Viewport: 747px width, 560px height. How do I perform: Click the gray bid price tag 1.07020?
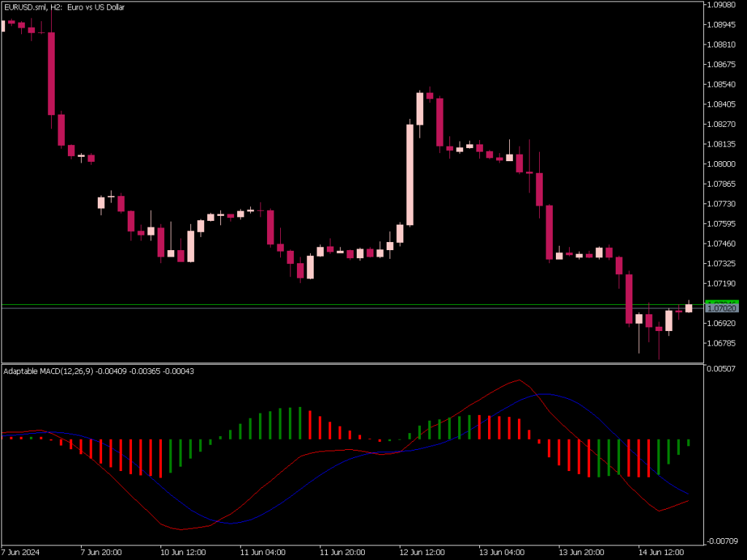(x=721, y=308)
